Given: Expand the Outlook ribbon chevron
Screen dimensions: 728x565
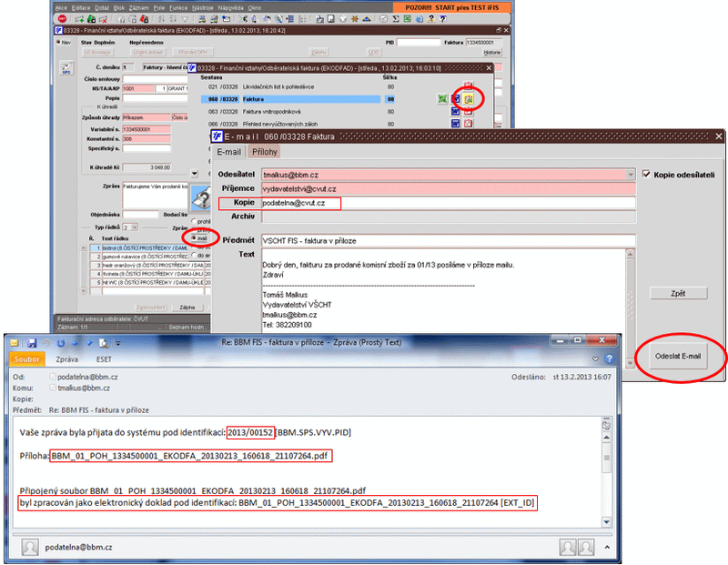Looking at the screenshot, I should [x=595, y=358].
